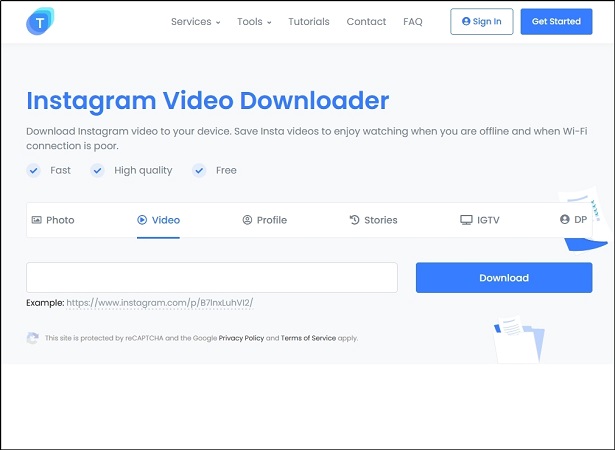
Task: Click the example Instagram URL link
Action: (x=160, y=303)
